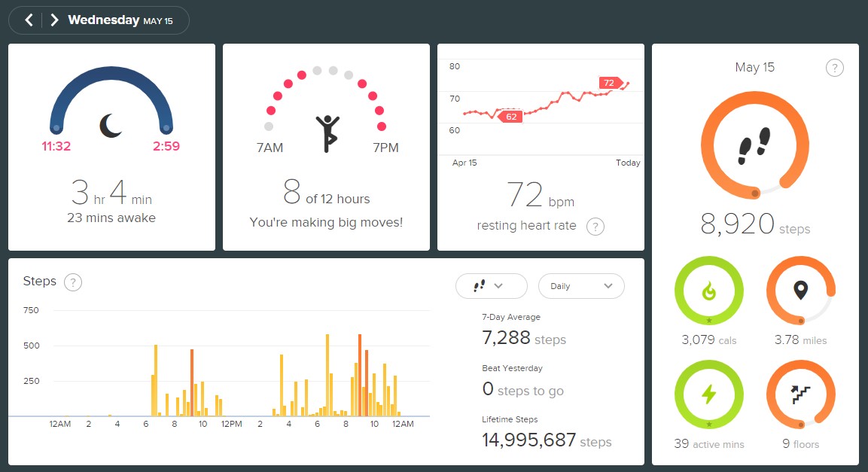Open help icon beside Steps heading
This screenshot has height=472, width=868.
click(72, 282)
